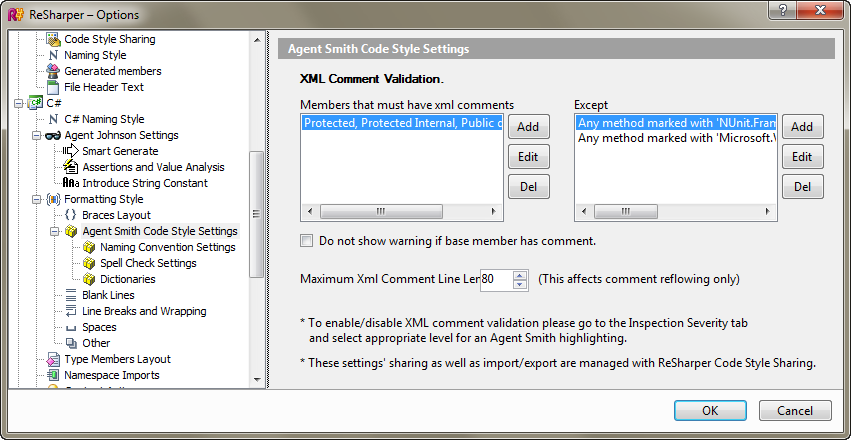Open the Dictionaries page
This screenshot has height=440, width=851.
pos(128,279)
